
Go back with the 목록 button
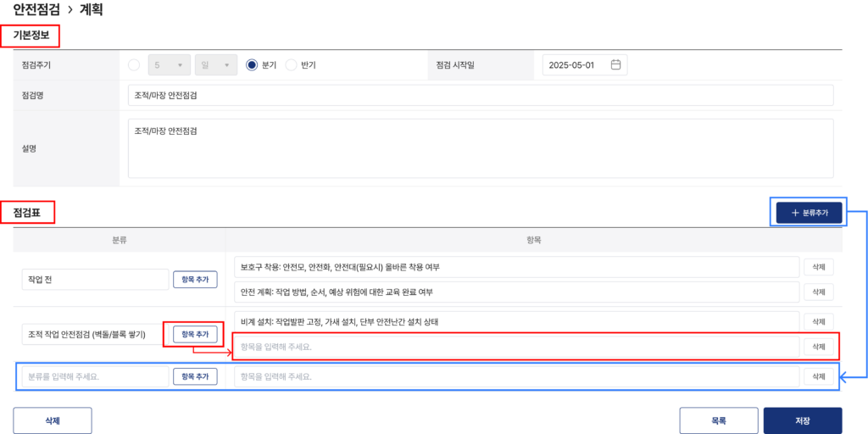pos(719,420)
